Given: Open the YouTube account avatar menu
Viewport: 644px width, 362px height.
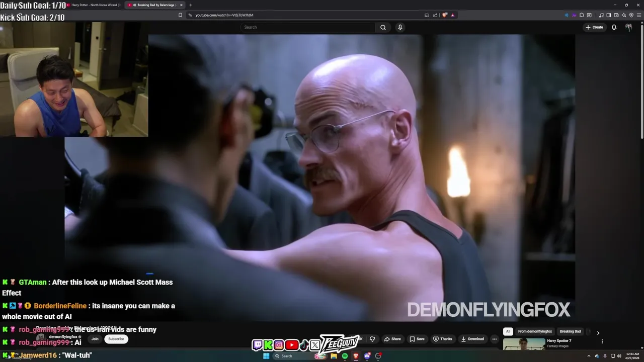Looking at the screenshot, I should click(x=628, y=27).
